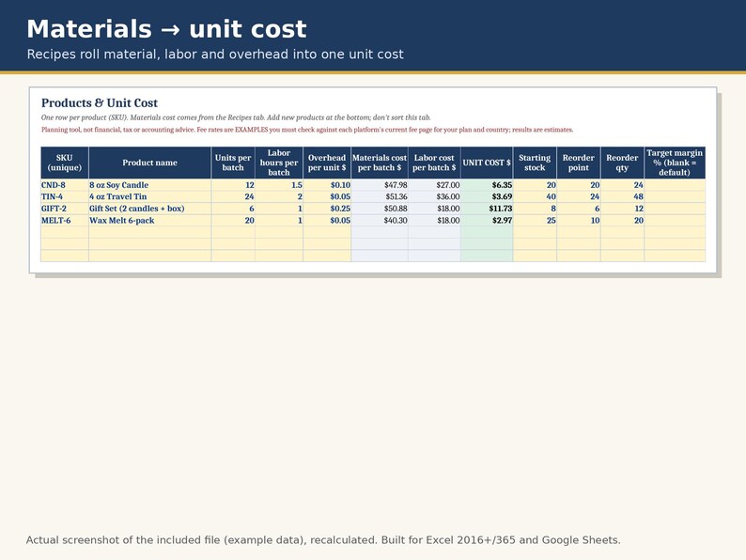The image size is (746, 560).
Task: Select the Overhead per unit $ header
Action: point(327,163)
